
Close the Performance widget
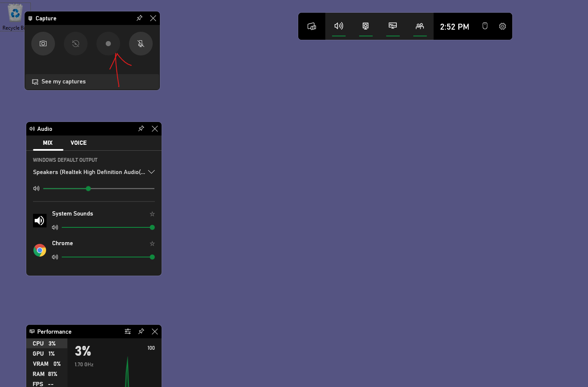coord(155,332)
